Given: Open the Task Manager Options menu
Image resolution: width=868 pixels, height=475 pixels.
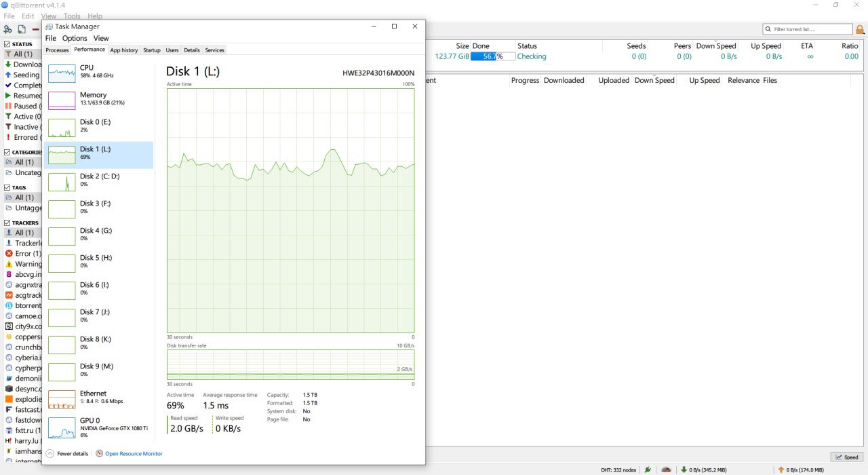Looking at the screenshot, I should tap(75, 38).
